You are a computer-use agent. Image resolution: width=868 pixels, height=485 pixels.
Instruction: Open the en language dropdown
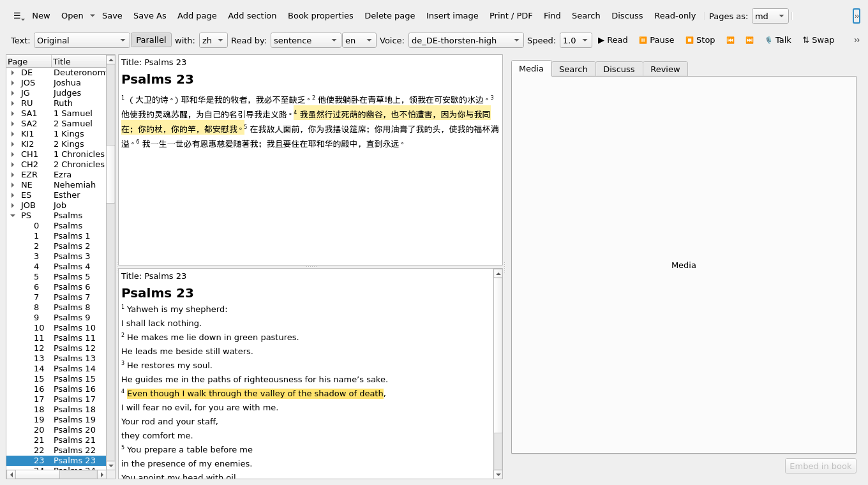pos(359,40)
